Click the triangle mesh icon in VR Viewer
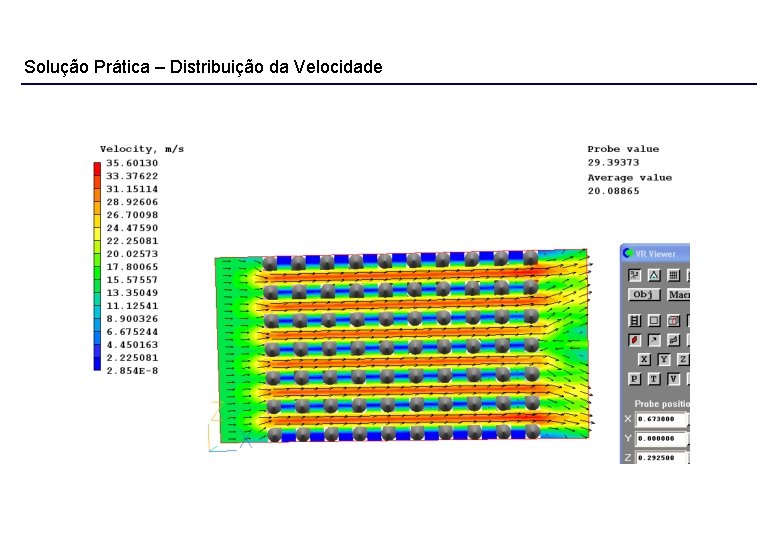The height and width of the screenshot is (540, 780). point(654,275)
